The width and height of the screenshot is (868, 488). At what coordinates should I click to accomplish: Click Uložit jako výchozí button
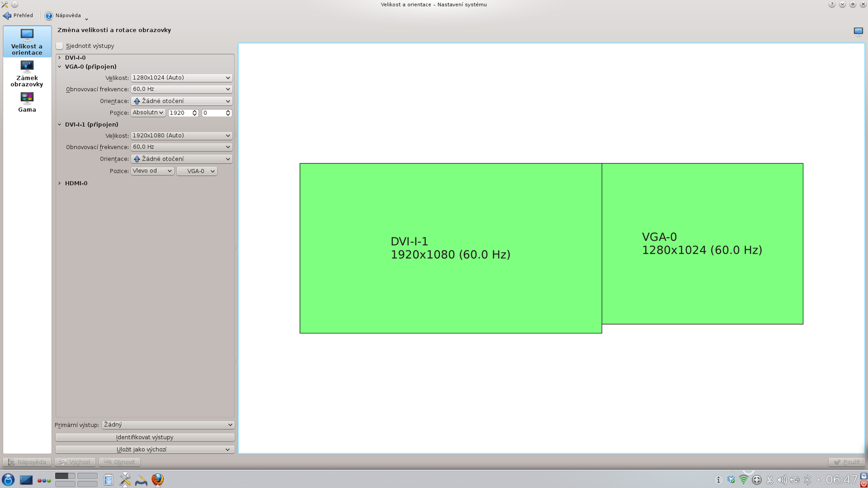145,450
